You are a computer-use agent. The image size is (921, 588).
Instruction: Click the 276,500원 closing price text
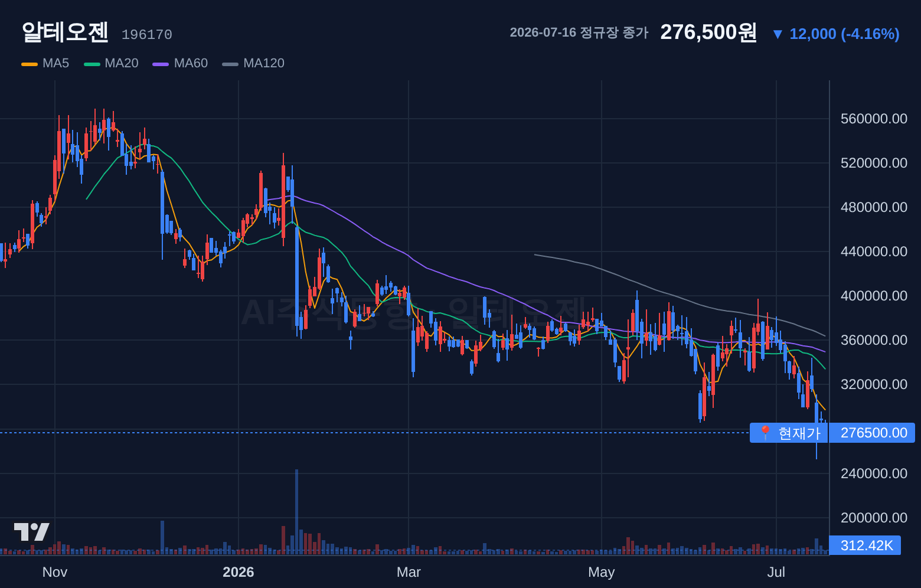[708, 32]
